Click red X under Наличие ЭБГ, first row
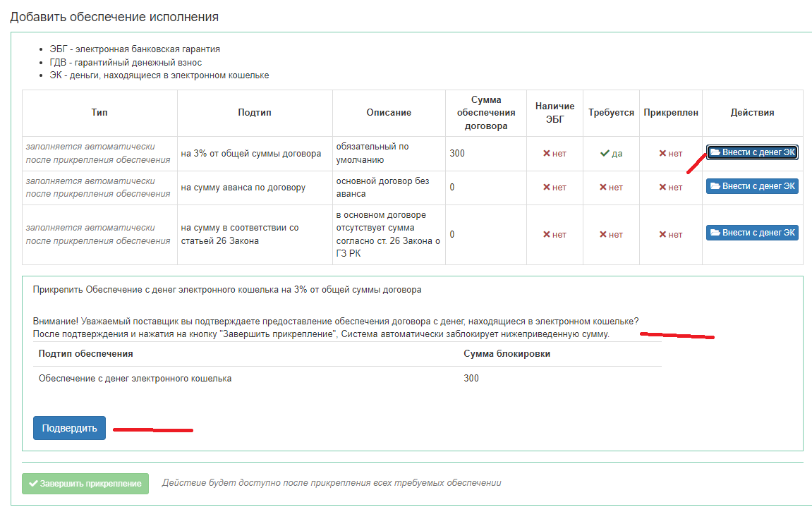This screenshot has width=812, height=507. [x=546, y=154]
